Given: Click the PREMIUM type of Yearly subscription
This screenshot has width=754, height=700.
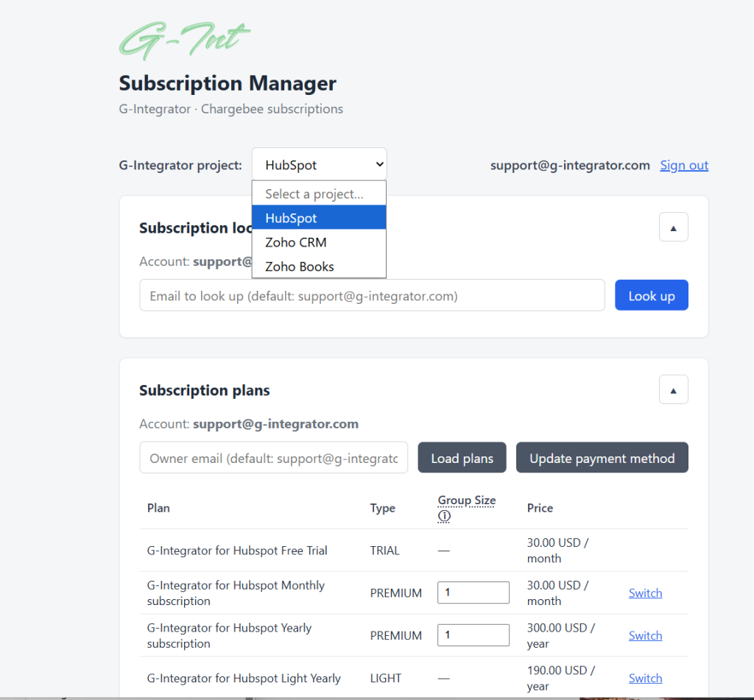Looking at the screenshot, I should coord(395,635).
